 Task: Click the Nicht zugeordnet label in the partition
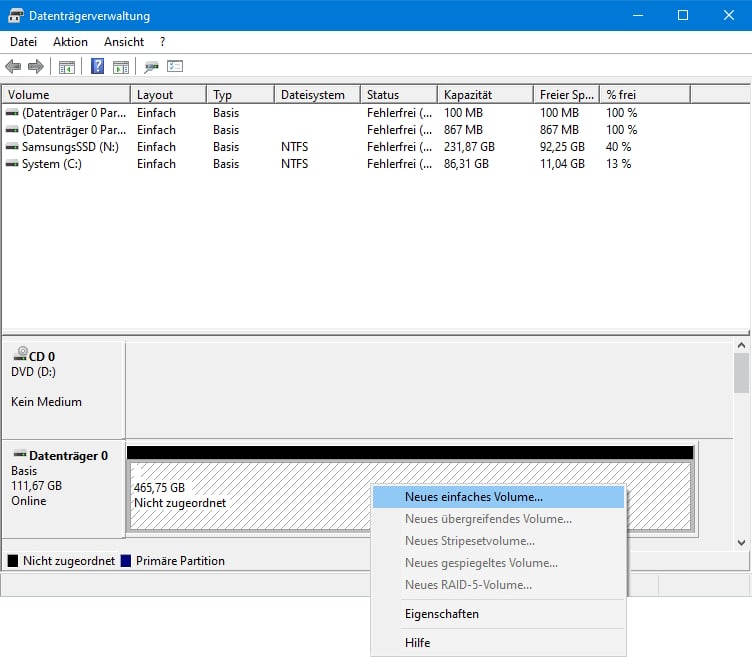tap(180, 503)
